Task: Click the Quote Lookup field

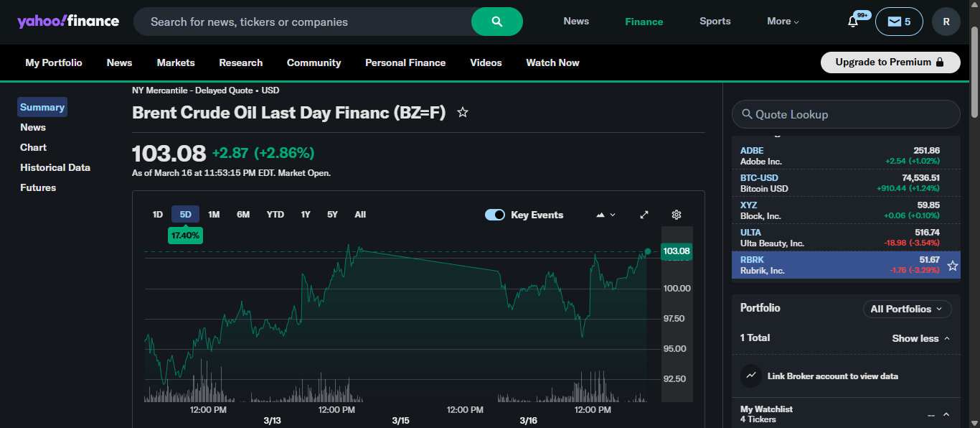Action: pos(846,114)
